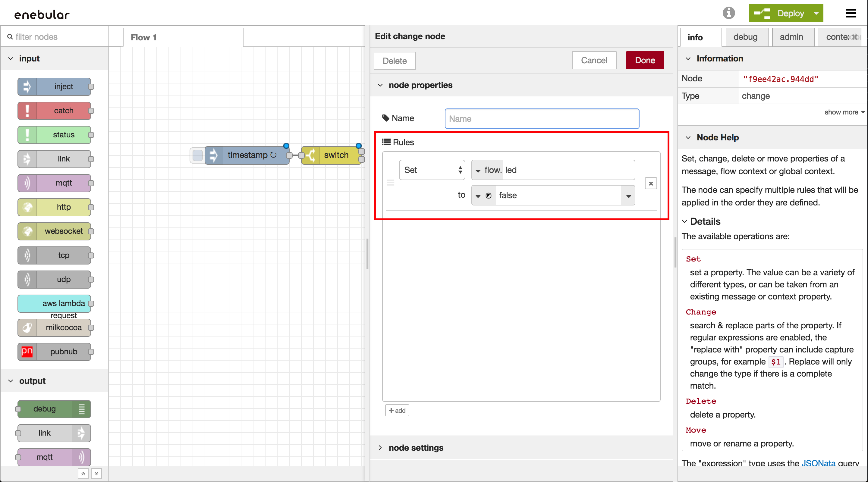Toggle the timestamp inject node button

click(x=197, y=155)
